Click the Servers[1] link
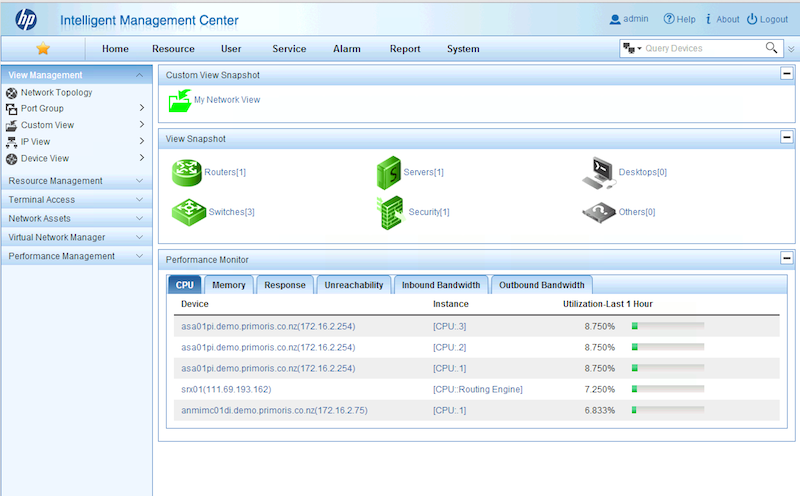Viewport: 800px width, 496px height. [x=423, y=172]
